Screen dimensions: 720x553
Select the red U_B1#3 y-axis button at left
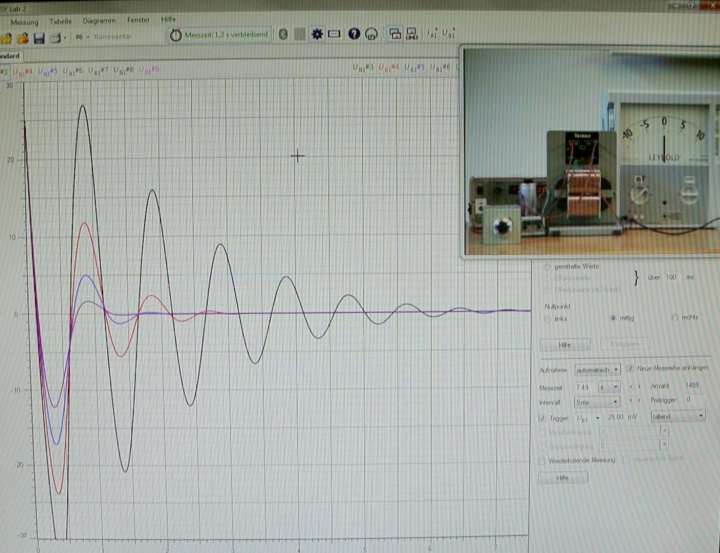point(22,72)
